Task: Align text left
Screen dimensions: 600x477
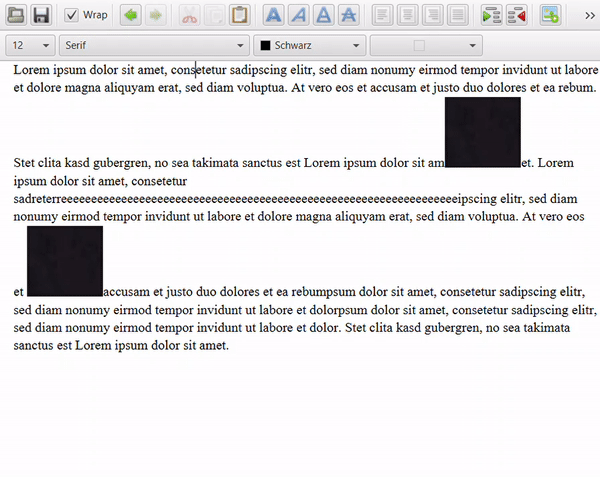Action: click(x=382, y=15)
